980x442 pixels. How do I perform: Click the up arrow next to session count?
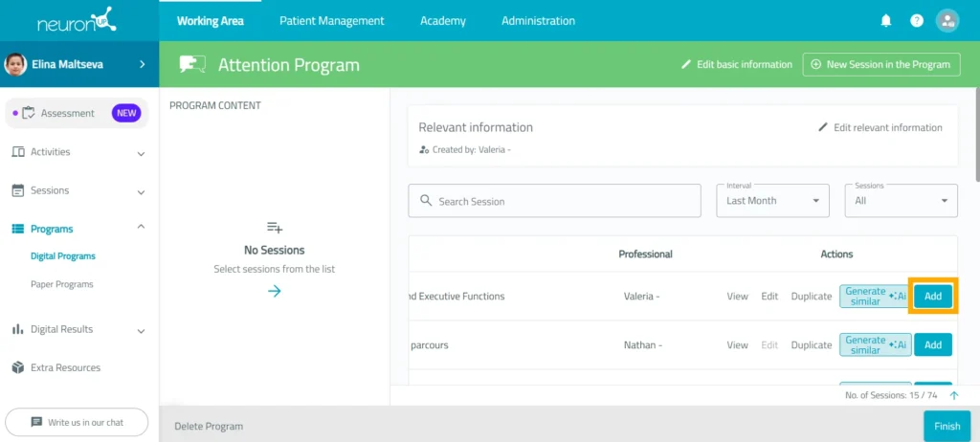coord(954,395)
